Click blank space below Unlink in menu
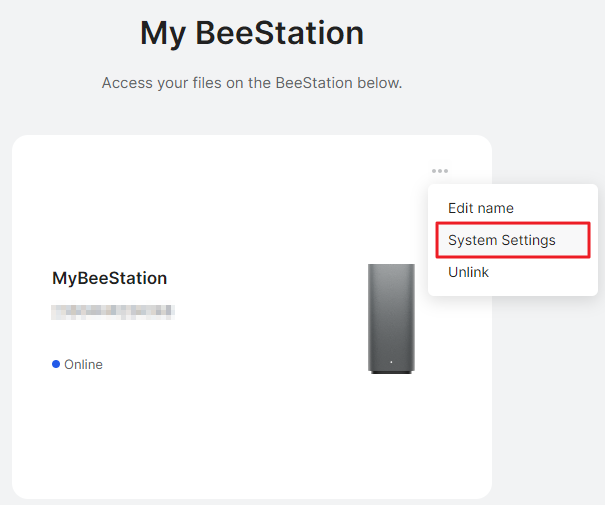The image size is (605, 505). click(513, 288)
